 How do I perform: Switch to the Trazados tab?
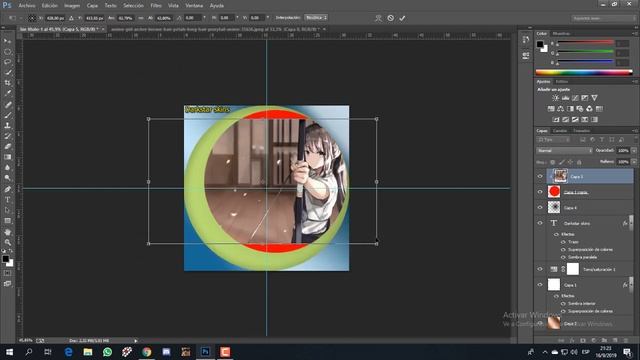581,131
